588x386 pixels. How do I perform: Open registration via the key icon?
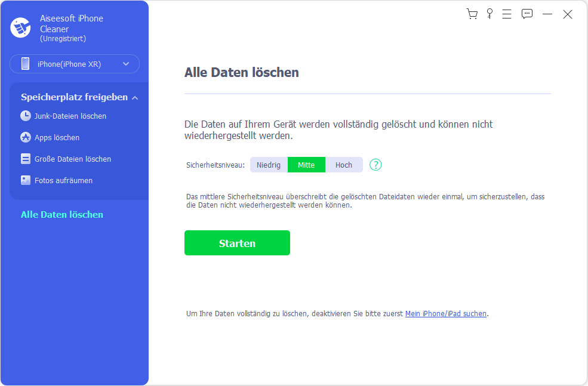click(x=490, y=14)
